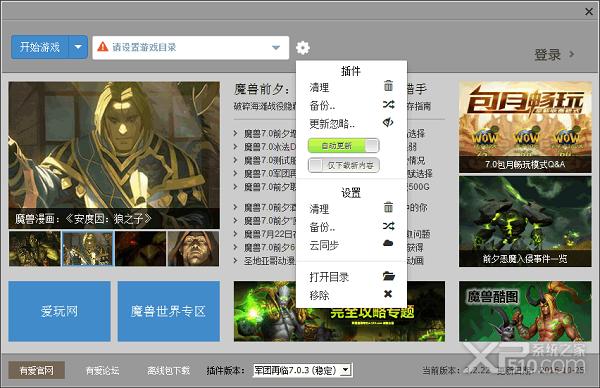Toggle the green 自动更新 switch
This screenshot has height=388, width=600.
pyautogui.click(x=344, y=145)
